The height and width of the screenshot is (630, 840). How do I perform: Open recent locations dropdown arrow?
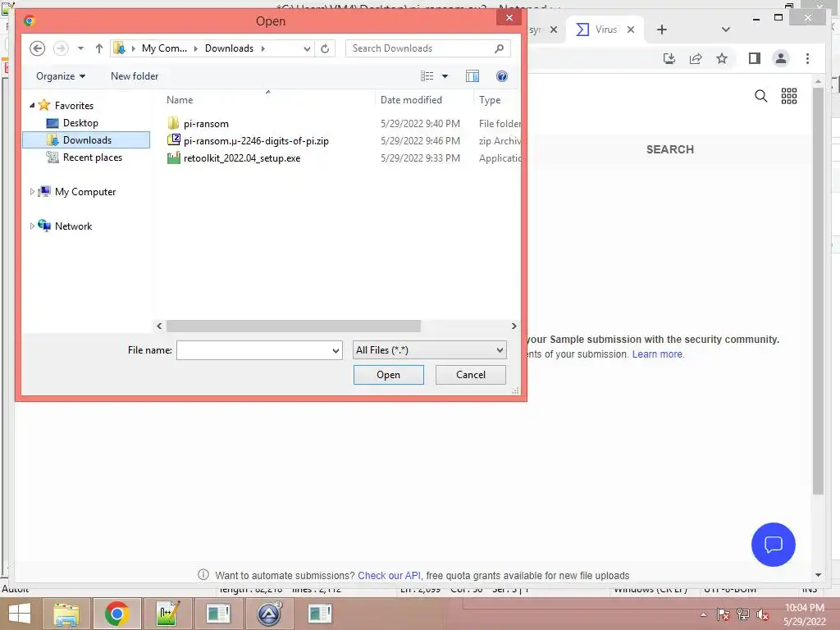tap(80, 48)
